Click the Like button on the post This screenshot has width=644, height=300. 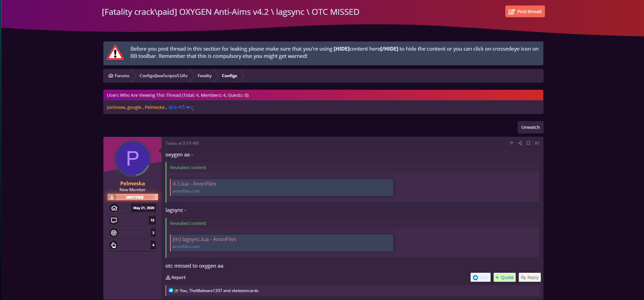click(481, 277)
